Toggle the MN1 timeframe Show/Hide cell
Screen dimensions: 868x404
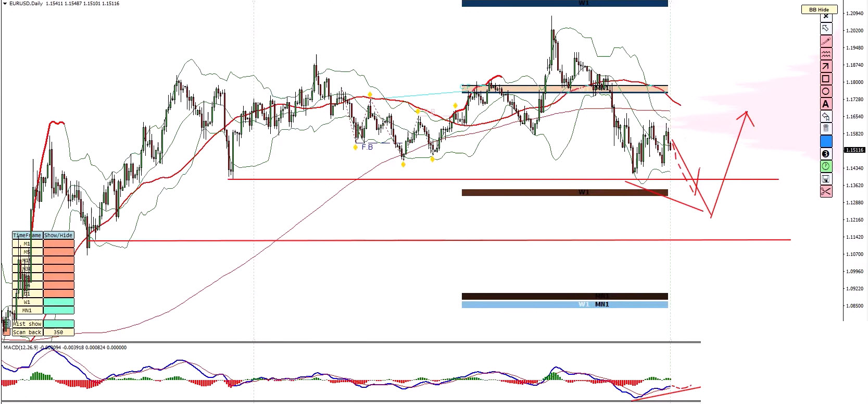point(58,310)
